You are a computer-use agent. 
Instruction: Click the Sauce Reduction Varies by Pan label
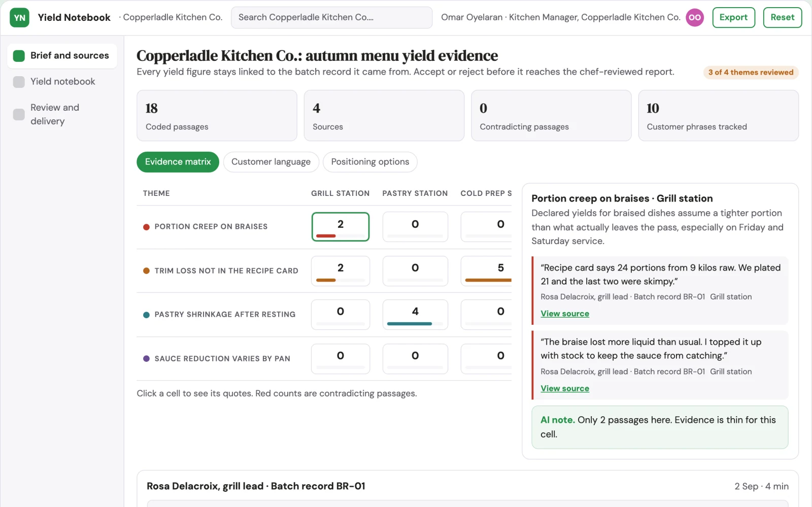click(x=222, y=359)
